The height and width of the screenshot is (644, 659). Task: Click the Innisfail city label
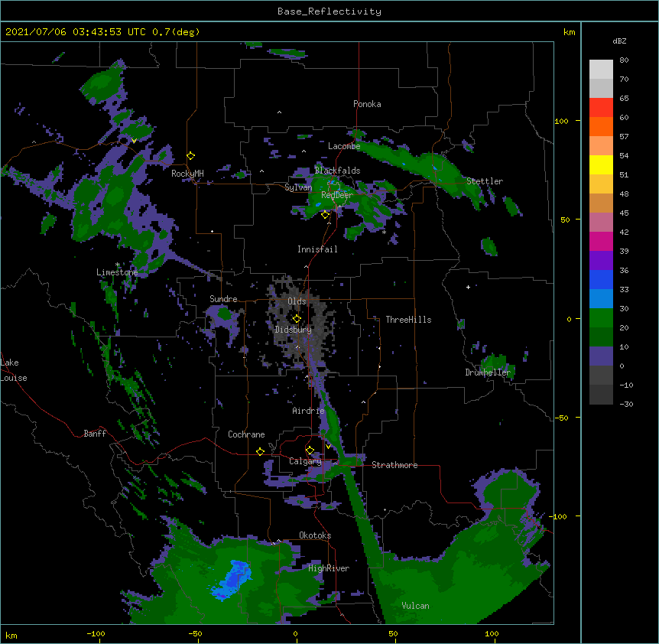[x=317, y=249]
